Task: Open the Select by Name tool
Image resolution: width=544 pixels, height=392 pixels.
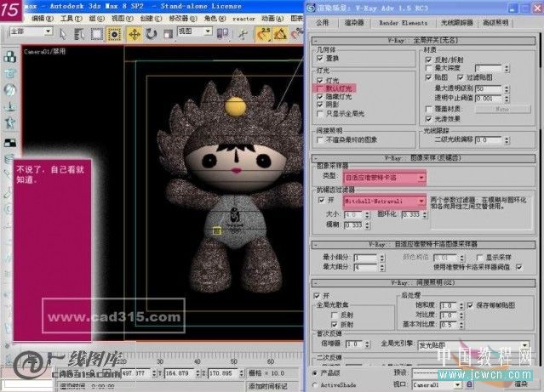Action: [79, 34]
